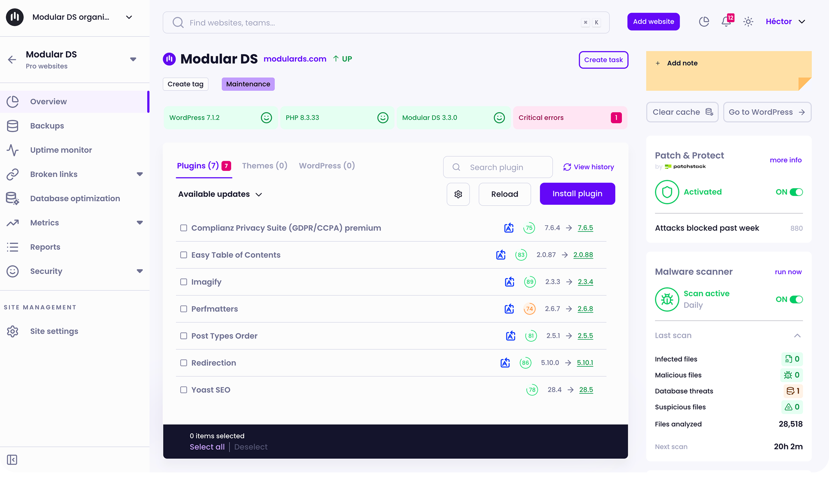Switch to the Themes (0) tab
The image size is (829, 504).
pos(265,166)
